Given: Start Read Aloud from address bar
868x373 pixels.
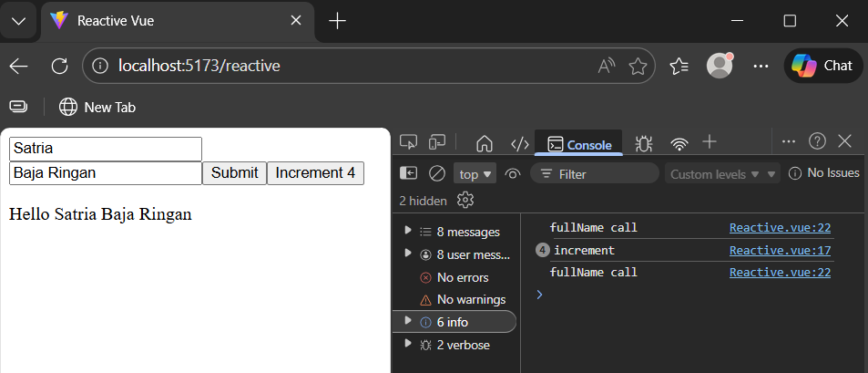Looking at the screenshot, I should [x=607, y=66].
